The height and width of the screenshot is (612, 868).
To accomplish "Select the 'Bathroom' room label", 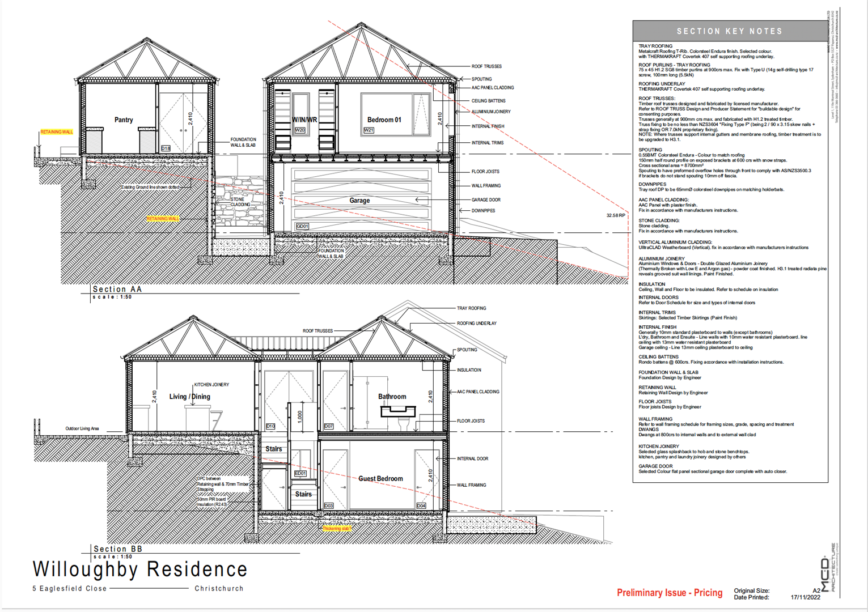I will [x=392, y=397].
